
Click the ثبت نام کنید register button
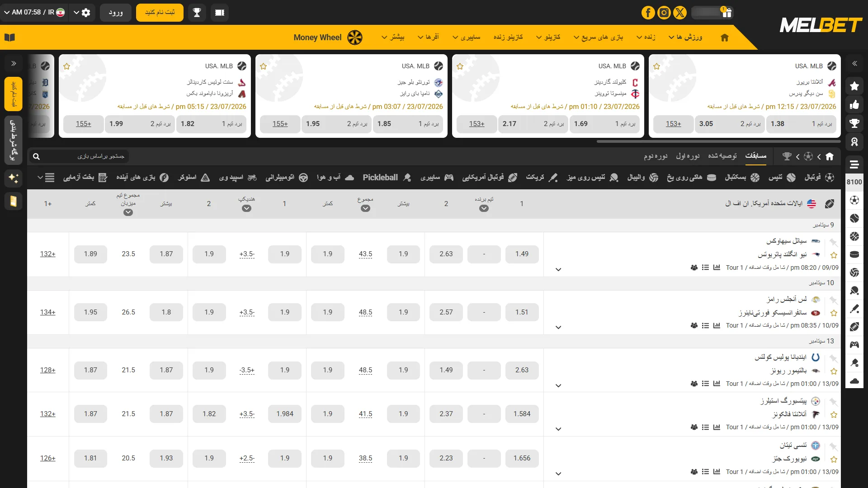160,13
